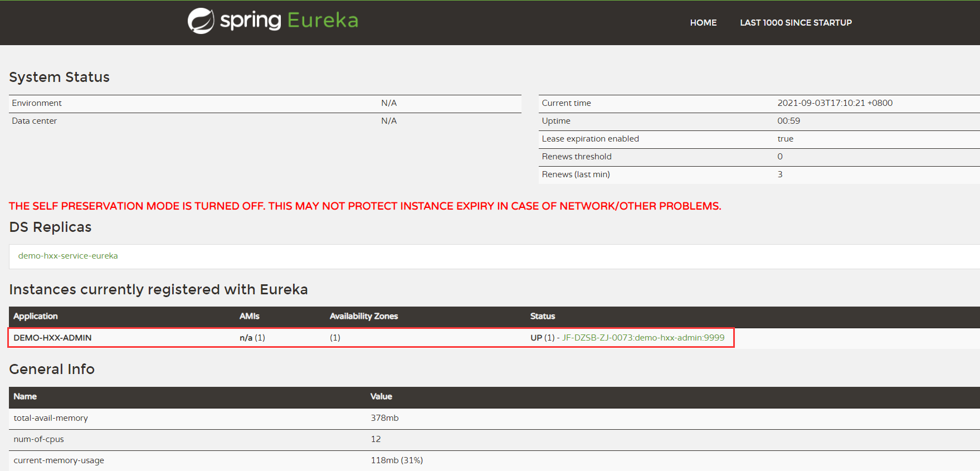980x471 pixels.
Task: Select the 00:59 uptime value
Action: tap(789, 121)
